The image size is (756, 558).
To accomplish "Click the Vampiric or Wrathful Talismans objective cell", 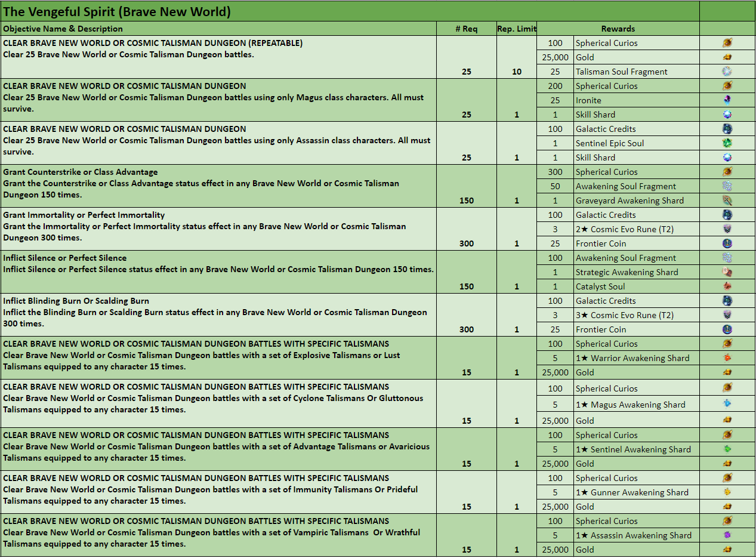I will (x=218, y=535).
